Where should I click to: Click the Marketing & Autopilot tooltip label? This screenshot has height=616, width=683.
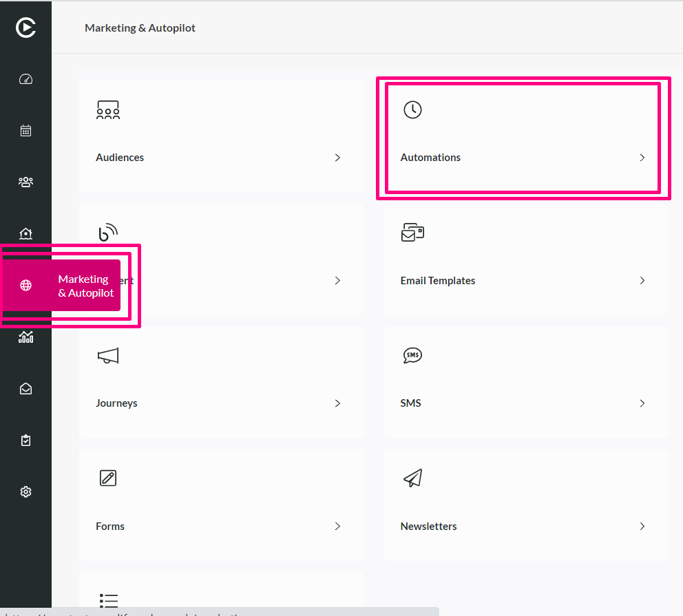86,286
